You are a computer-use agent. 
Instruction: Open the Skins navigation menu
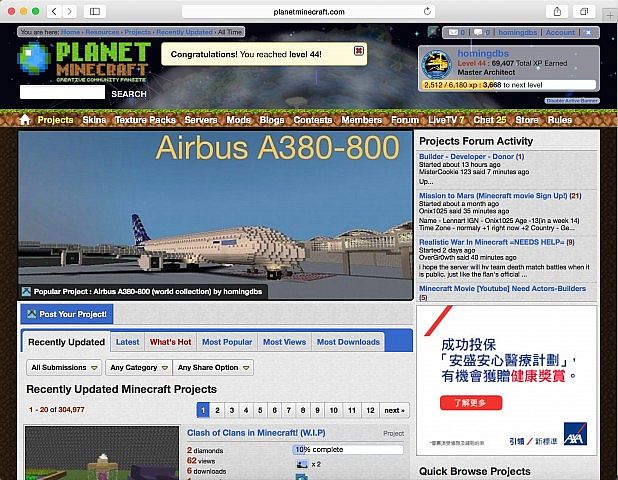(94, 120)
